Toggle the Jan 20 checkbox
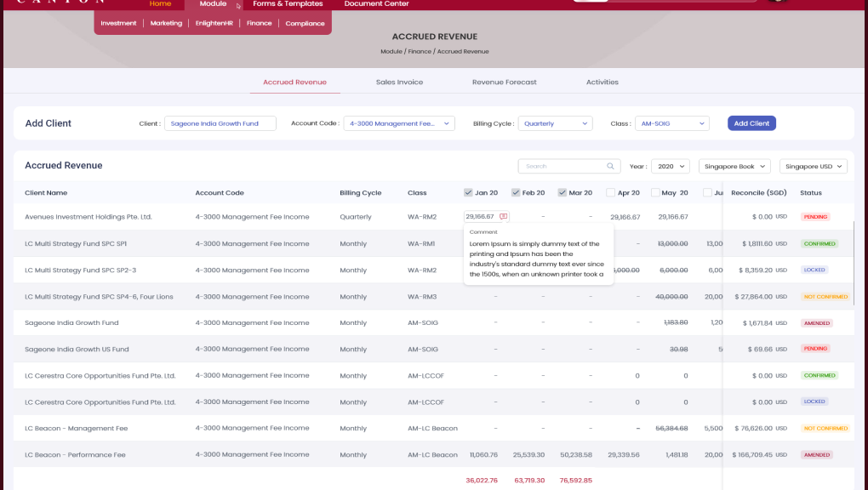Image resolution: width=868 pixels, height=490 pixels. [x=468, y=192]
